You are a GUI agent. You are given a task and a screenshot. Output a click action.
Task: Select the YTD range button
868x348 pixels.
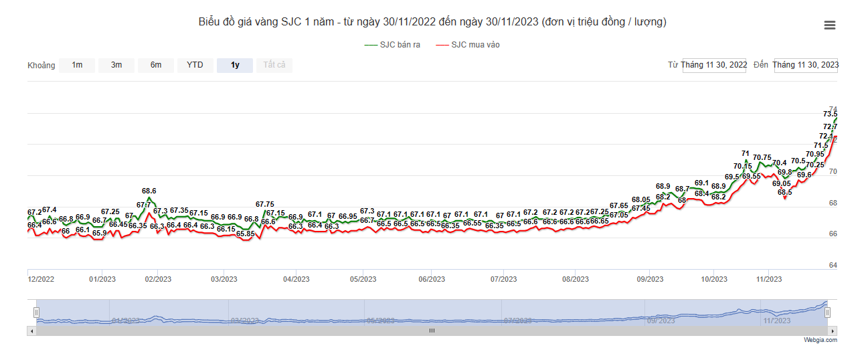coord(195,65)
